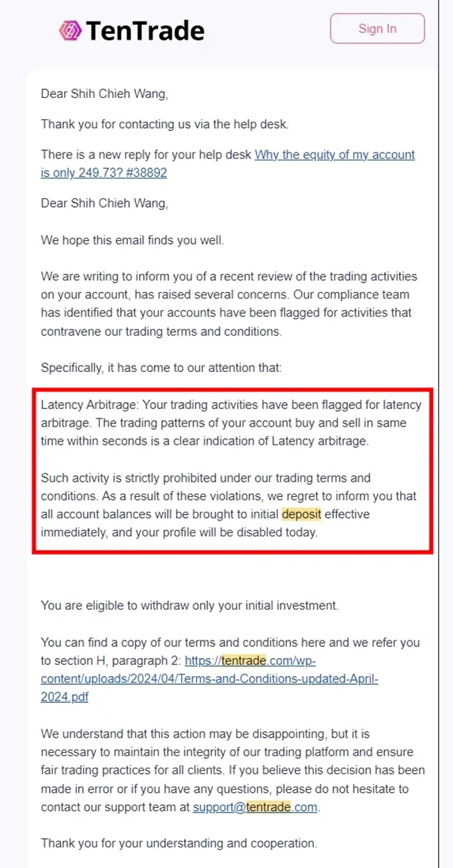Click the "There is a new reply for your help desk" text
Screen dimensions: 453x868
pos(146,155)
